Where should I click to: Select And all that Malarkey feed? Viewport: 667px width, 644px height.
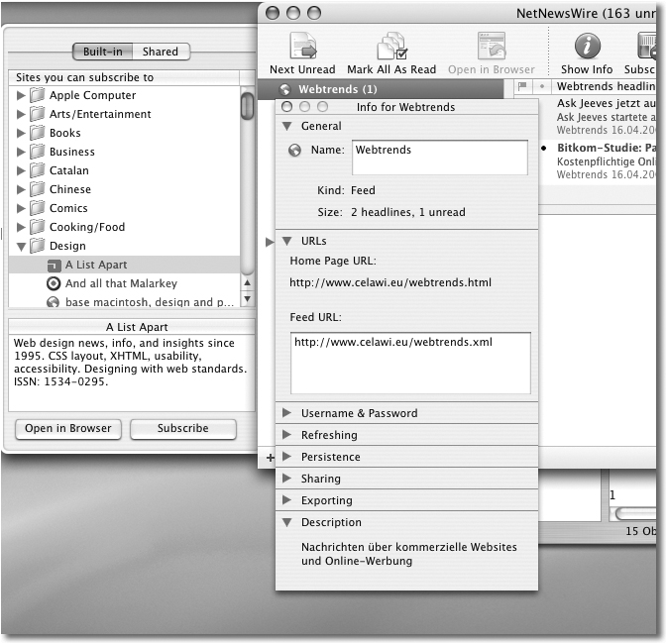124,283
